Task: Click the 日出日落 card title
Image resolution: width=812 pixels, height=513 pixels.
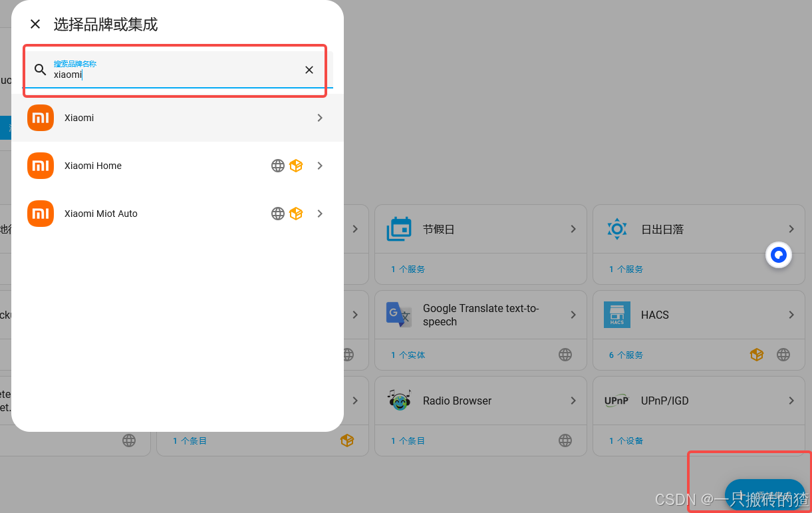Action: (662, 229)
